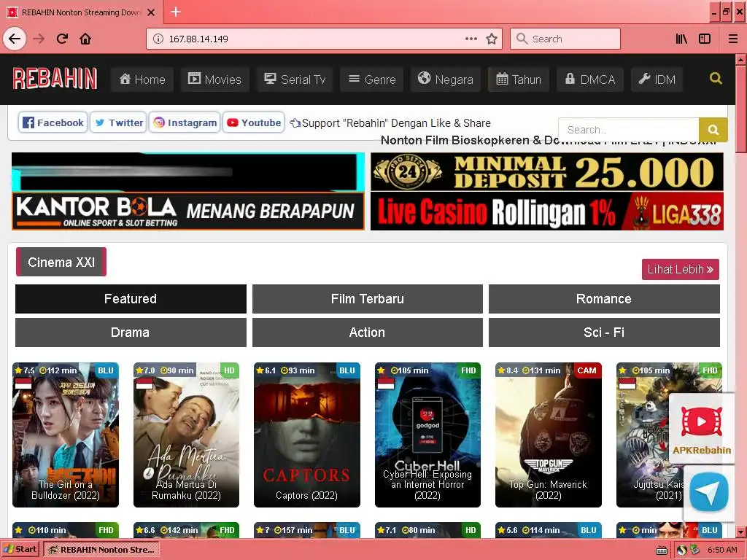Image resolution: width=747 pixels, height=560 pixels.
Task: Expand the Genre menu
Action: click(371, 79)
